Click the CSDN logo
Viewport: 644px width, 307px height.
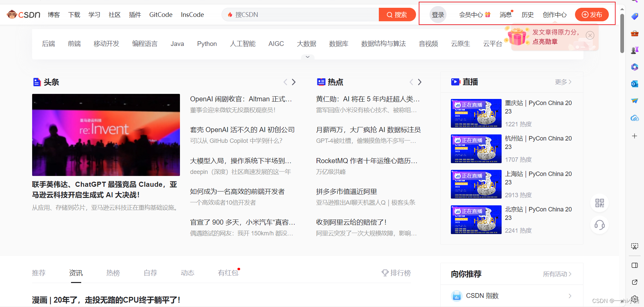(23, 15)
